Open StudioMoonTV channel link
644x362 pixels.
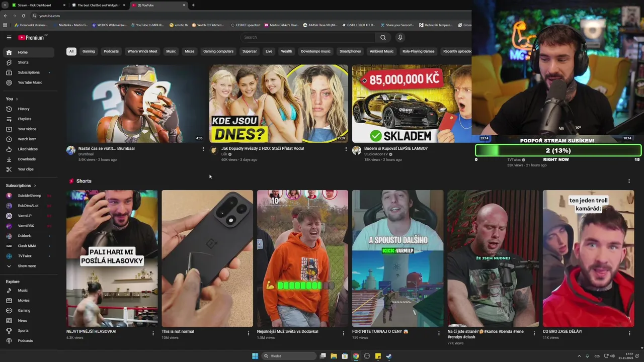[x=376, y=154]
